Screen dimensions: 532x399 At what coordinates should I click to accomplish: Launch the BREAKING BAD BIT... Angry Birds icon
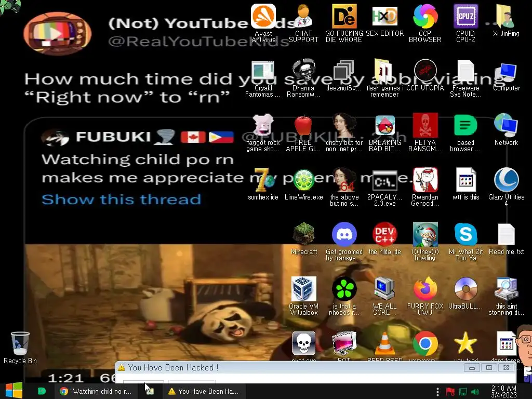[384, 133]
